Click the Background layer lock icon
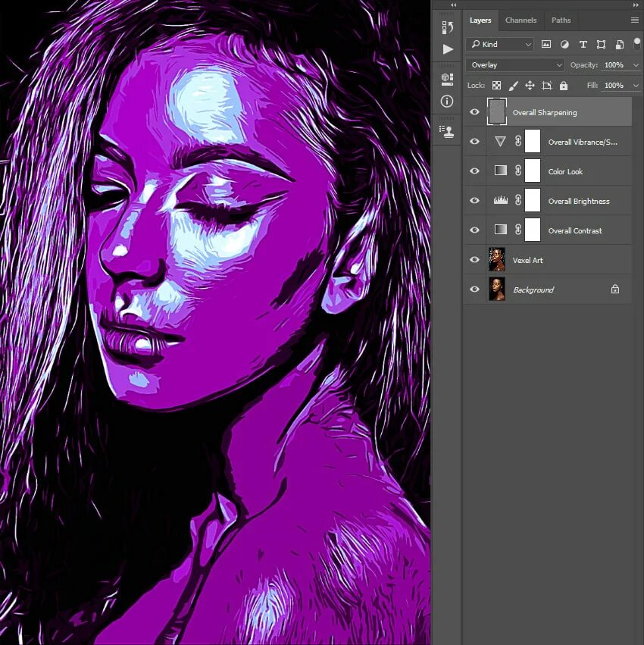This screenshot has width=644, height=645. pos(614,290)
